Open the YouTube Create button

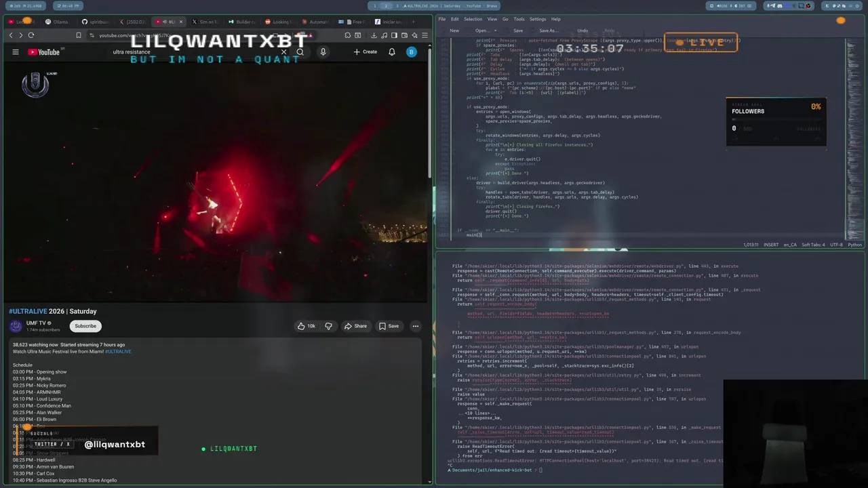tap(366, 52)
